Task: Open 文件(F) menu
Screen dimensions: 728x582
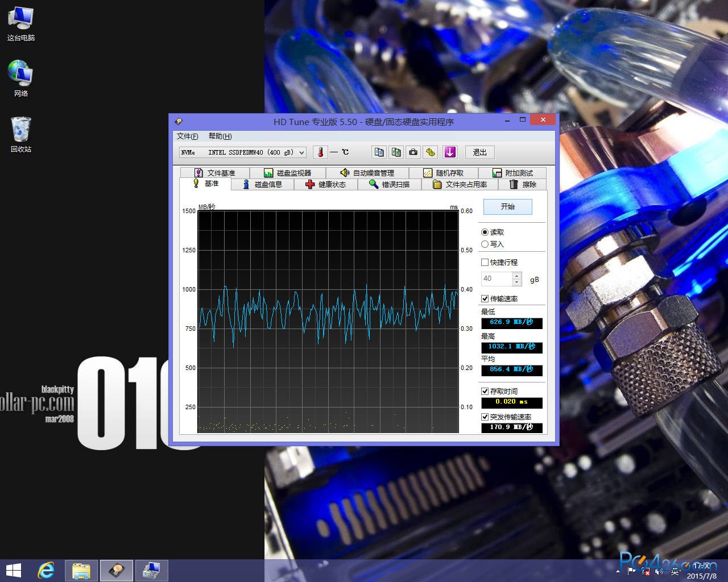Action: (x=187, y=136)
